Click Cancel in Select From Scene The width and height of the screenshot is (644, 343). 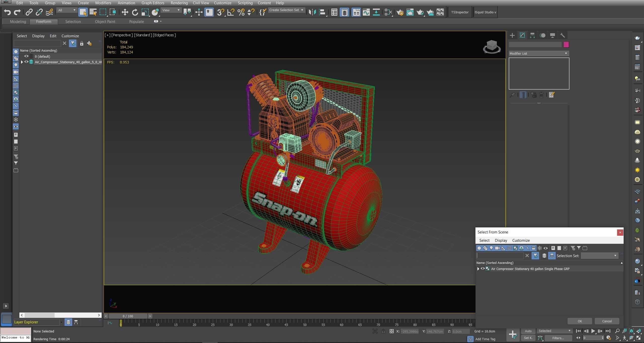pos(607,321)
